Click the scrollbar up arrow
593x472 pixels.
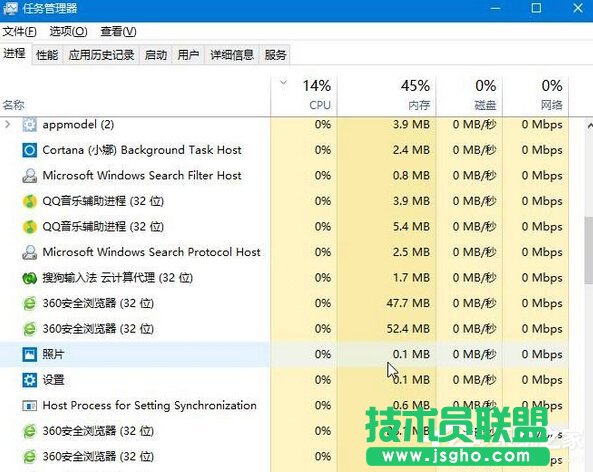[589, 126]
